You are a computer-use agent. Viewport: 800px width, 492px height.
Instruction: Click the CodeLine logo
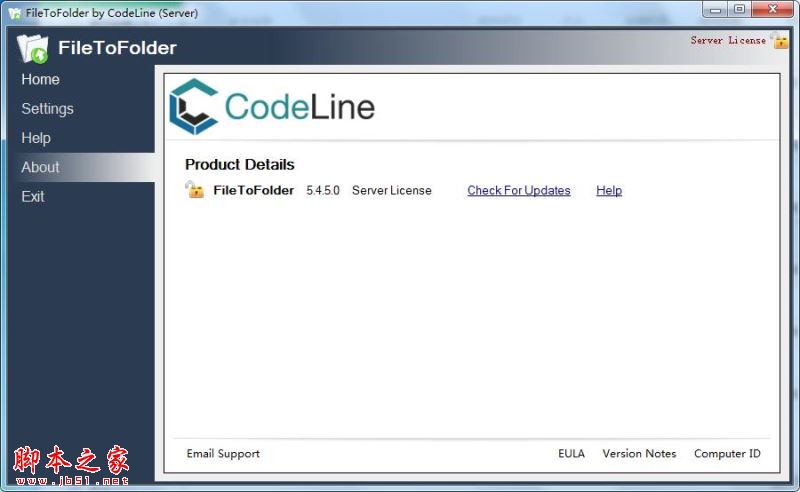coord(272,106)
